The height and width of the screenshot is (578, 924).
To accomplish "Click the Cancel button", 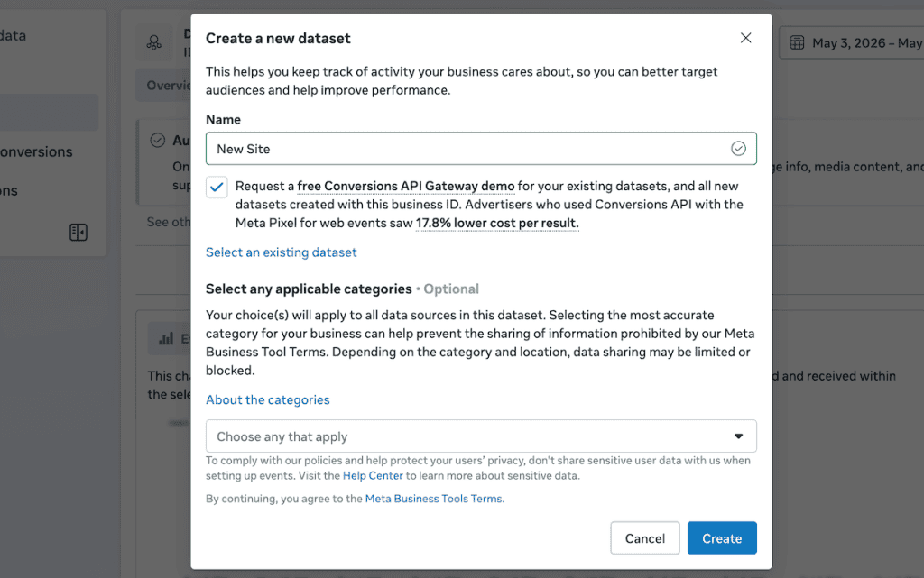I will pyautogui.click(x=644, y=538).
